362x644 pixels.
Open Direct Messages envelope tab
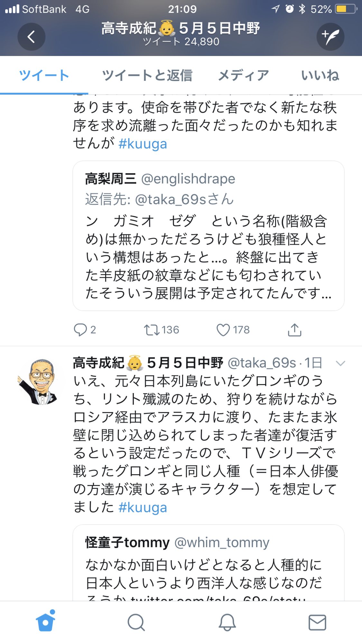[317, 622]
